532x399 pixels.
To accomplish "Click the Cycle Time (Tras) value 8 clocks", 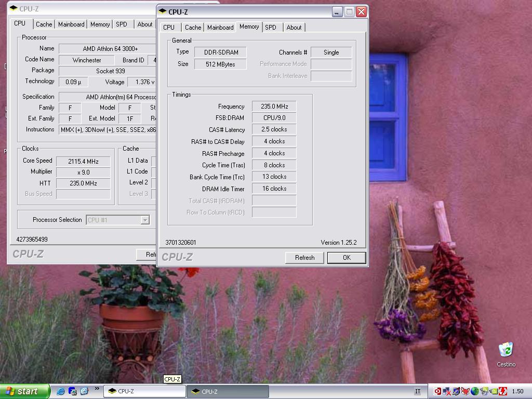I will coord(274,165).
